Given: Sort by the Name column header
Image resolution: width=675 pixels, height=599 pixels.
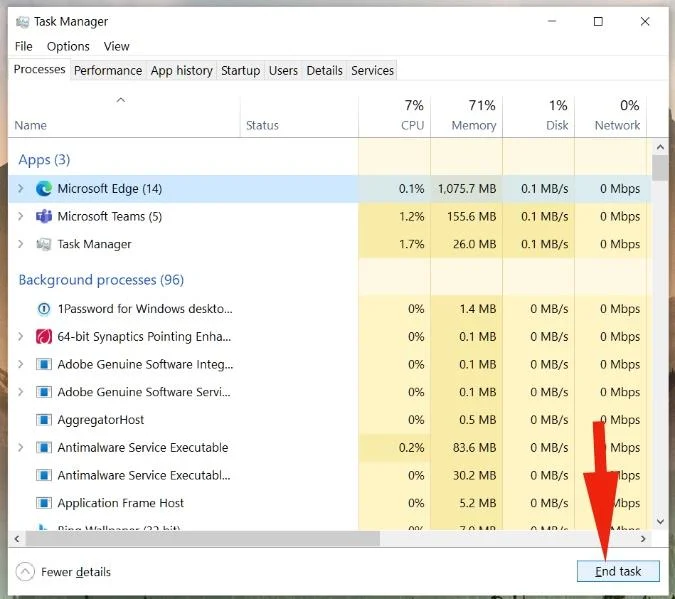Looking at the screenshot, I should (124, 115).
